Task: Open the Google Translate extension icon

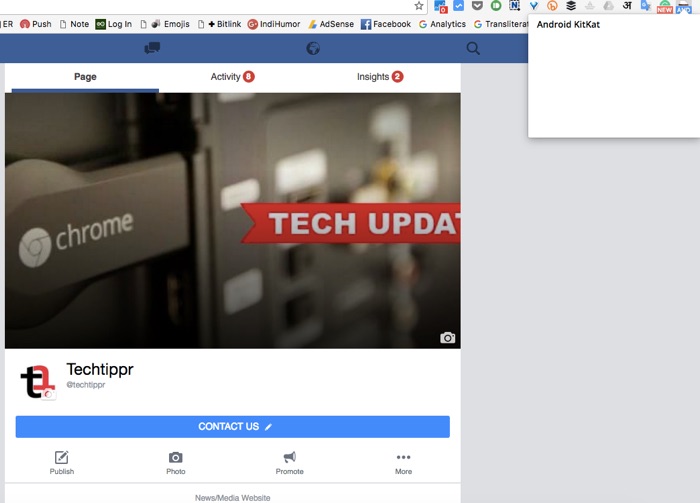Action: (x=646, y=6)
